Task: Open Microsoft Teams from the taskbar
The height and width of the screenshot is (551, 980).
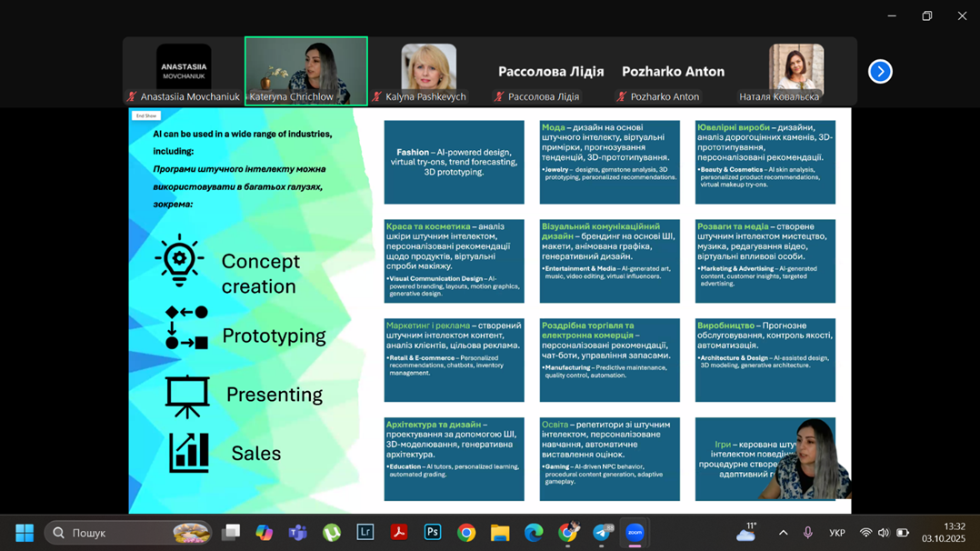Action: tap(297, 533)
